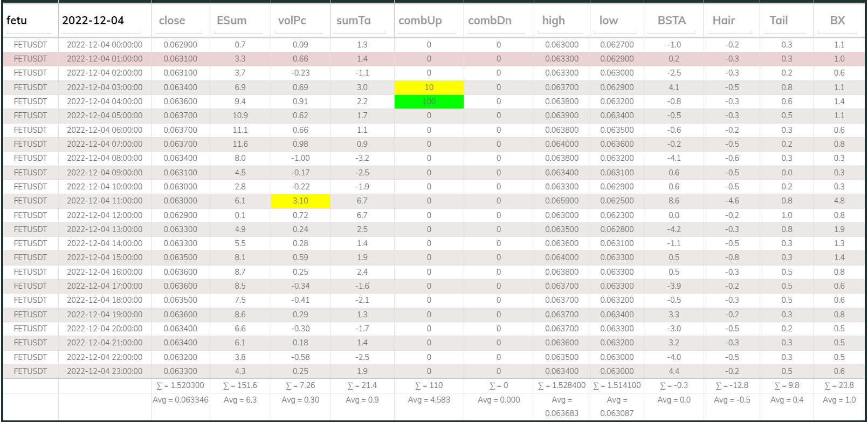
Task: Click Tail value 1.0
Action: 787,215
